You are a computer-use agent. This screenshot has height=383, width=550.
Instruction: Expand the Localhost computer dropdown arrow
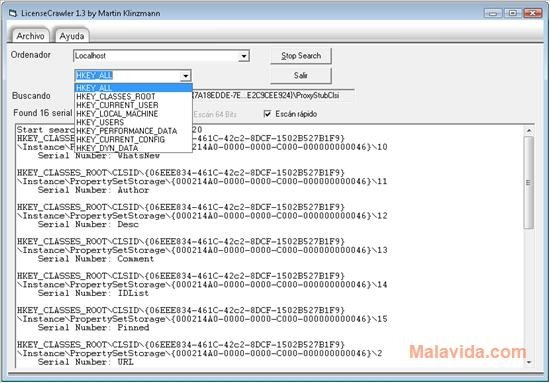point(243,56)
